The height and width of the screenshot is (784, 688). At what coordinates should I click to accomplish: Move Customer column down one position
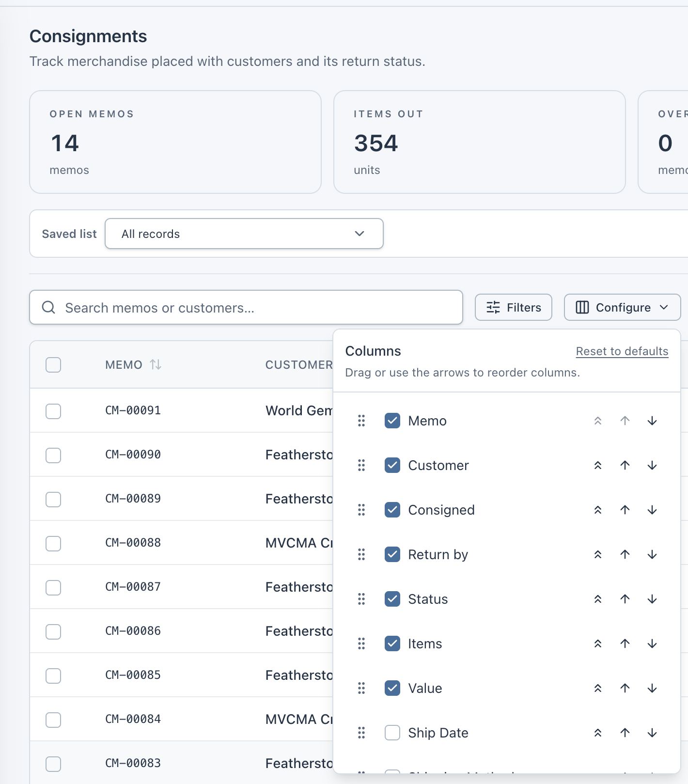click(x=652, y=465)
